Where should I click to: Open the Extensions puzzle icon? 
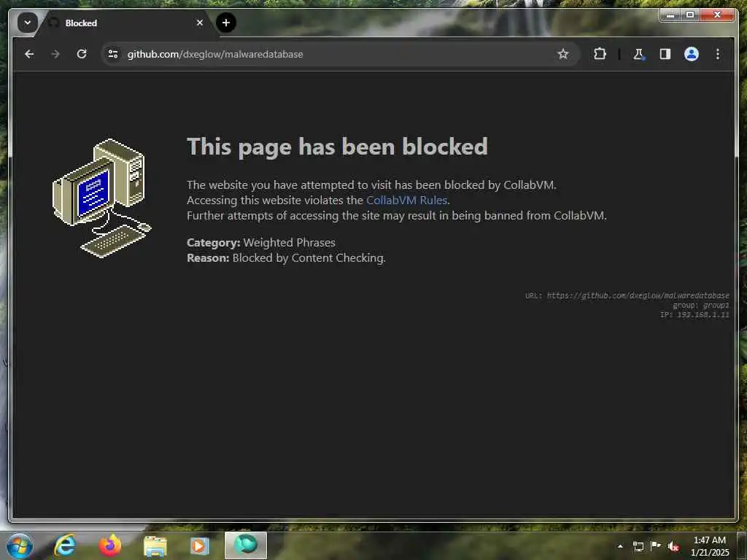click(600, 54)
